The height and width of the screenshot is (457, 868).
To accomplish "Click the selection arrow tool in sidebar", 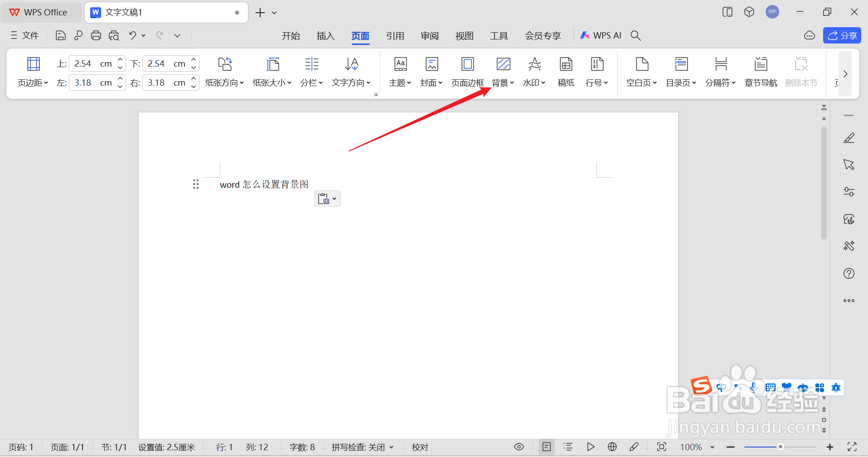I will (849, 165).
